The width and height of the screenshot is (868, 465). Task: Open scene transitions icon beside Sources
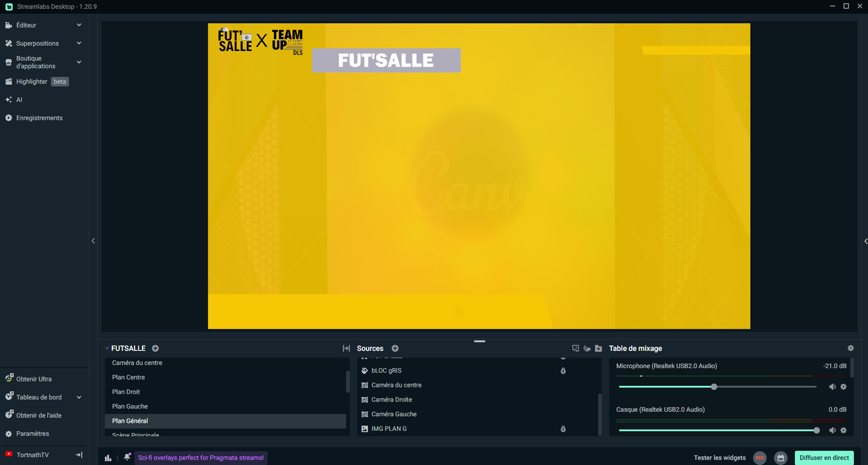(346, 348)
